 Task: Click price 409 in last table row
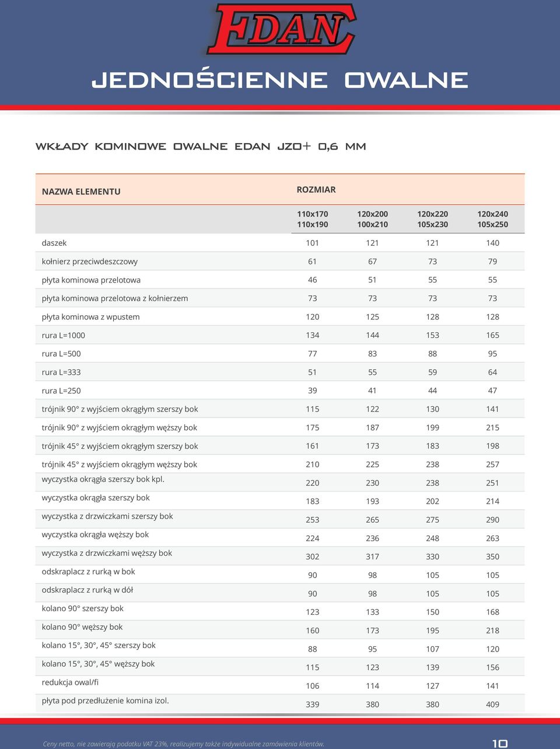(x=492, y=704)
